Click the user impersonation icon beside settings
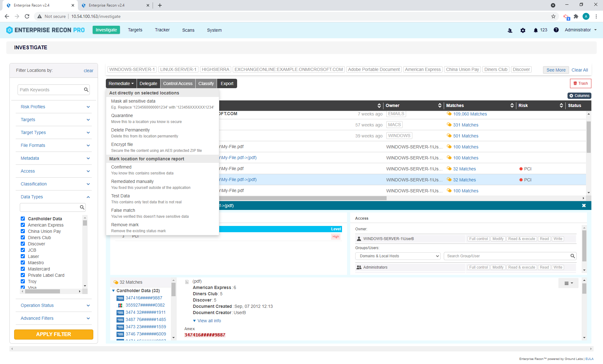 point(510,30)
